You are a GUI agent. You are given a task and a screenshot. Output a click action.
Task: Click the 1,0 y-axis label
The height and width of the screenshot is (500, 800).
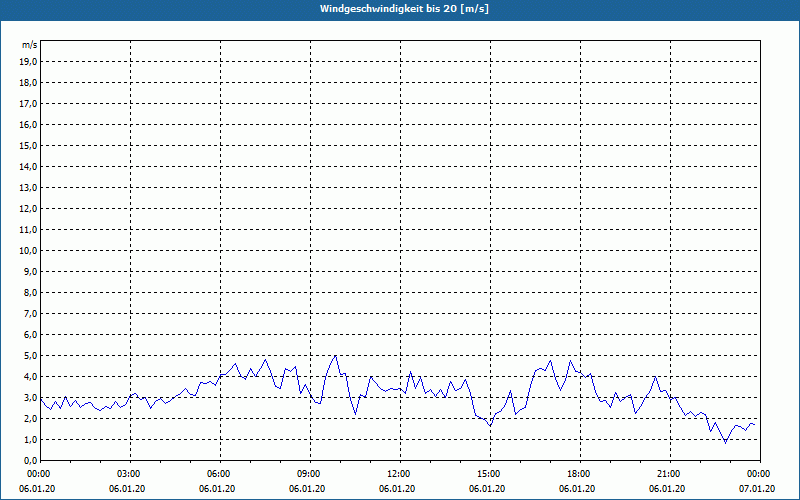[31, 439]
